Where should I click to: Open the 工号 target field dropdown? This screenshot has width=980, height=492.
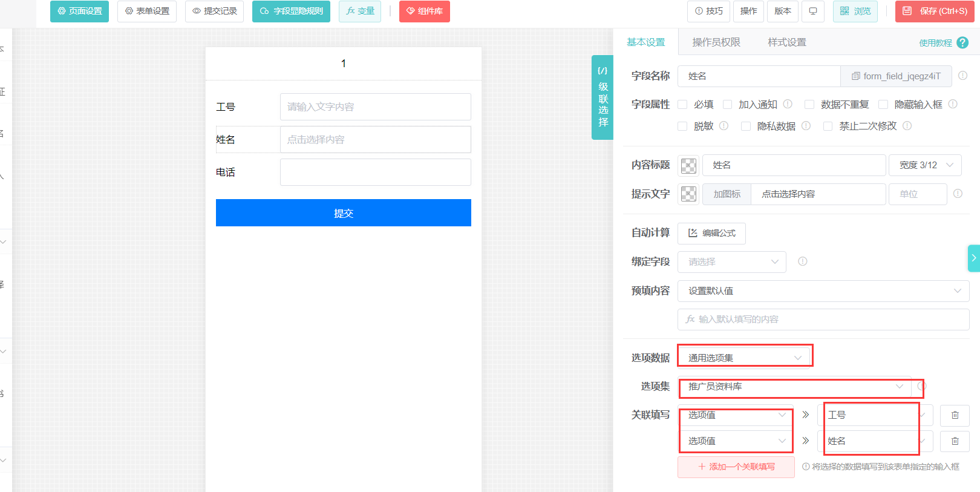click(x=875, y=415)
